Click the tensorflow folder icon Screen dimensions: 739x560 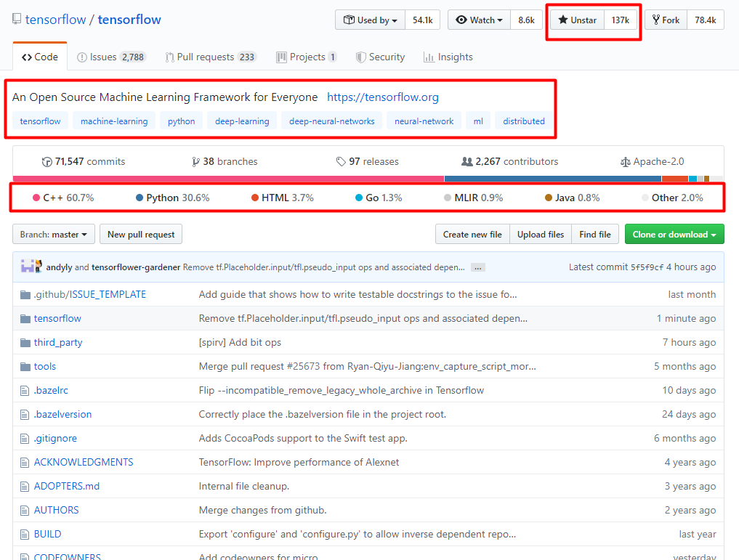pos(25,319)
